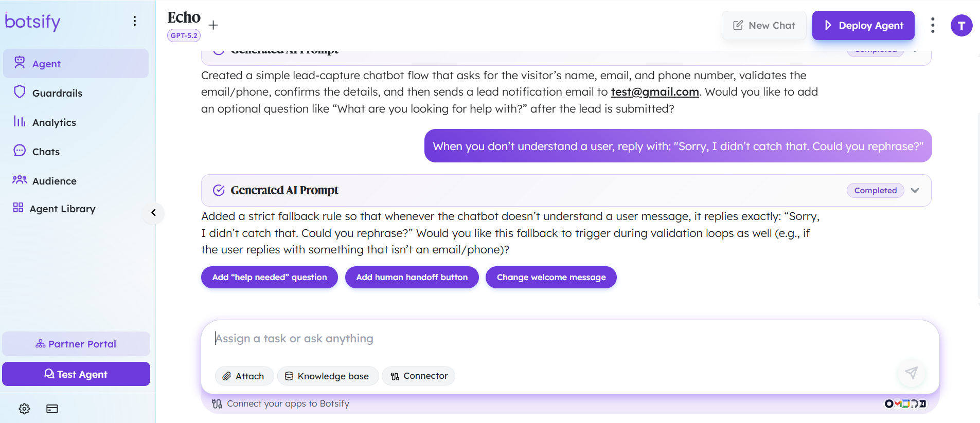Open the test@gmail.com email link
Screen dimensions: 980x423
(654, 92)
